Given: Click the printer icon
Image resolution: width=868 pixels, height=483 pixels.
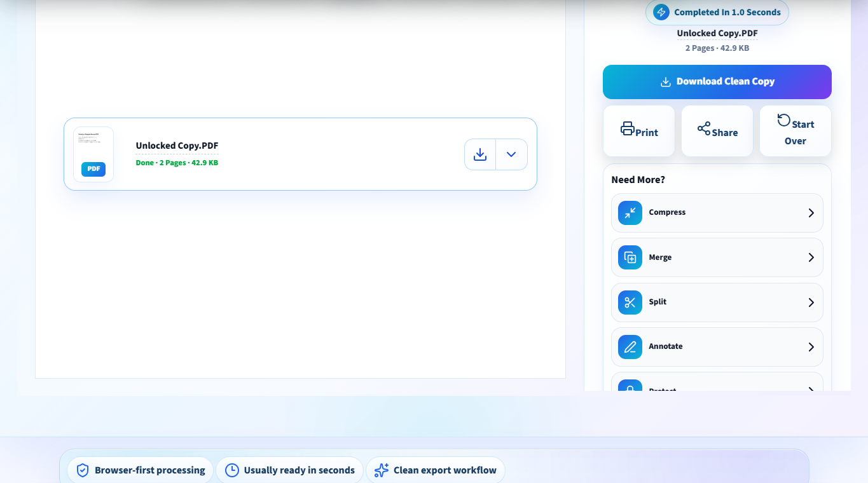Looking at the screenshot, I should (627, 128).
